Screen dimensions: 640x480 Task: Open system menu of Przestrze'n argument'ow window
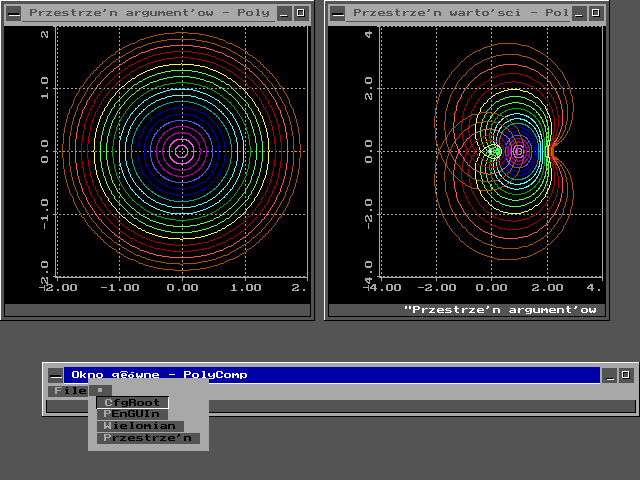(13, 13)
